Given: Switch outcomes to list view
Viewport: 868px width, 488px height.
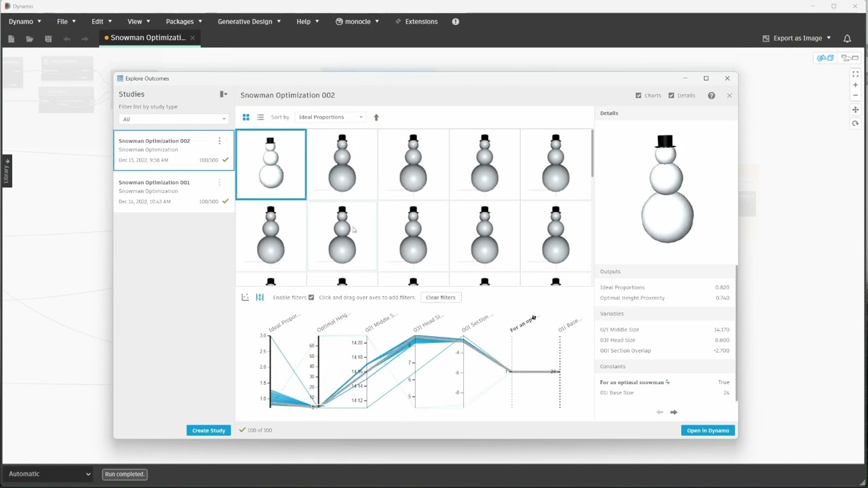Looking at the screenshot, I should tap(260, 117).
